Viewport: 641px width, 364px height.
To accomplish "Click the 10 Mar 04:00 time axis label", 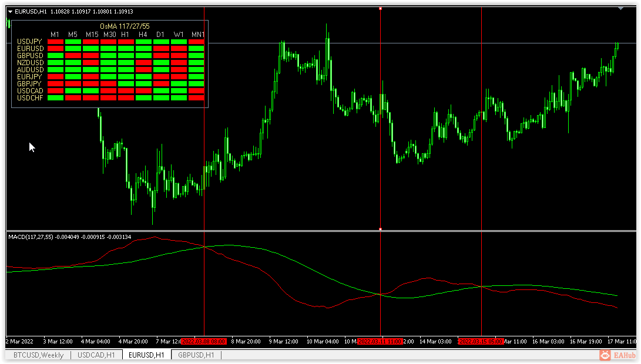I will (x=323, y=342).
